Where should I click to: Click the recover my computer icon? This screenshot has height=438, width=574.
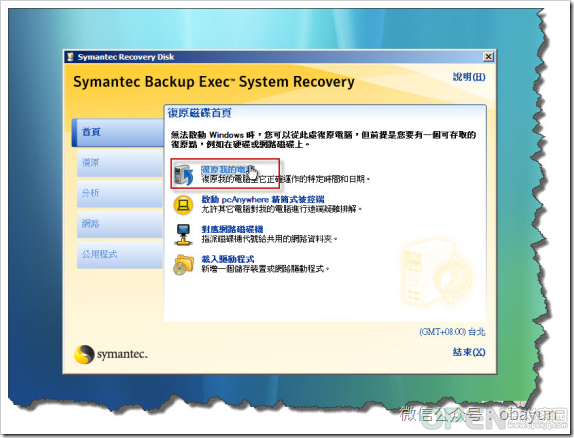point(184,175)
